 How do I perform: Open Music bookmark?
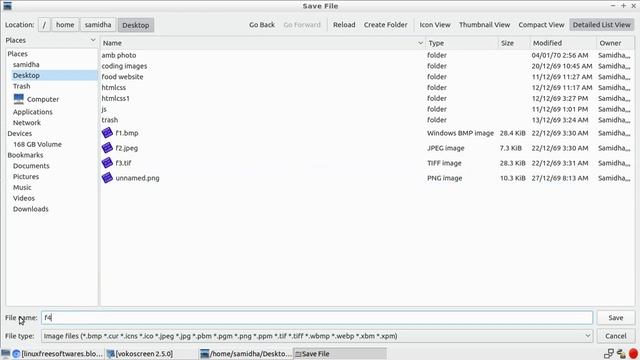(x=22, y=187)
